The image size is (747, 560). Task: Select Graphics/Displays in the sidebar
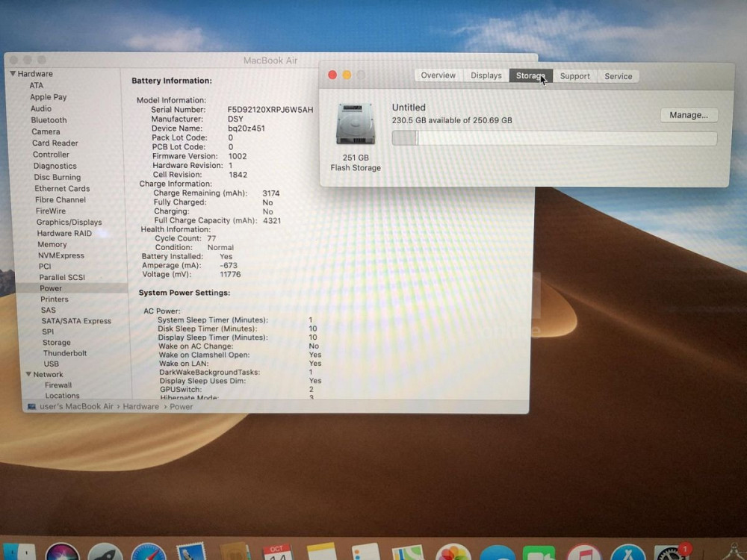pyautogui.click(x=69, y=223)
